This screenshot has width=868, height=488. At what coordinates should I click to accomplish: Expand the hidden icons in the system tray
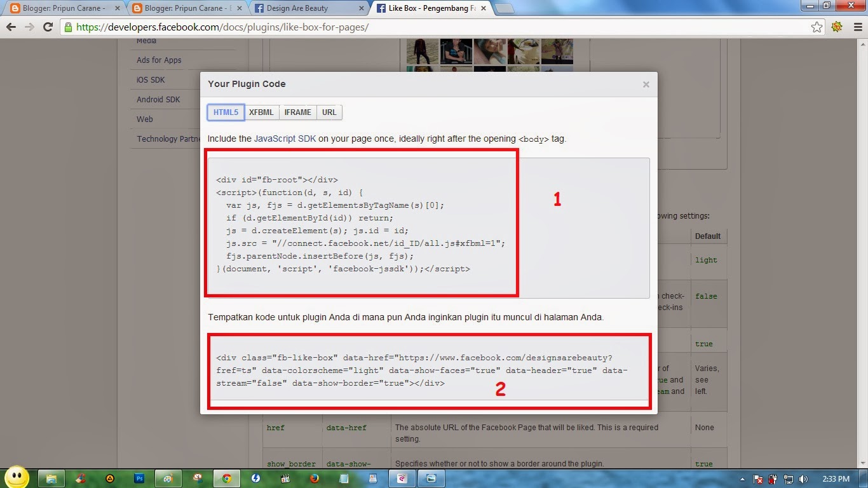pyautogui.click(x=742, y=479)
